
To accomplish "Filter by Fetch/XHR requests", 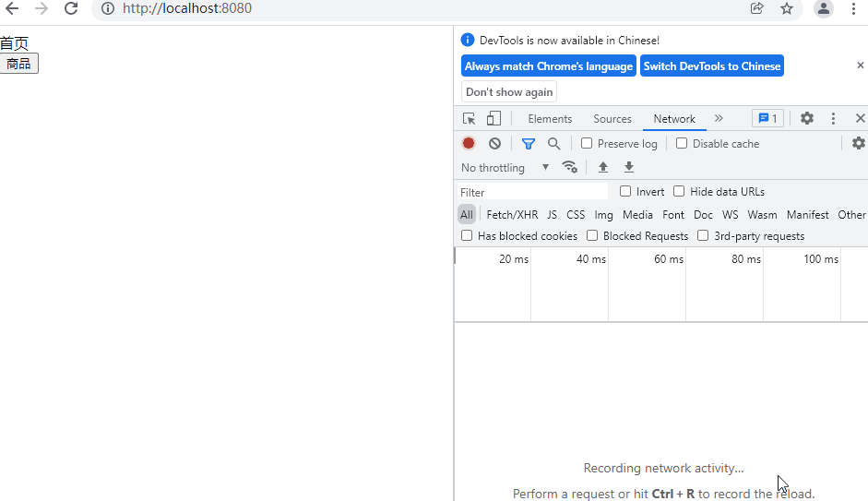I will [512, 215].
